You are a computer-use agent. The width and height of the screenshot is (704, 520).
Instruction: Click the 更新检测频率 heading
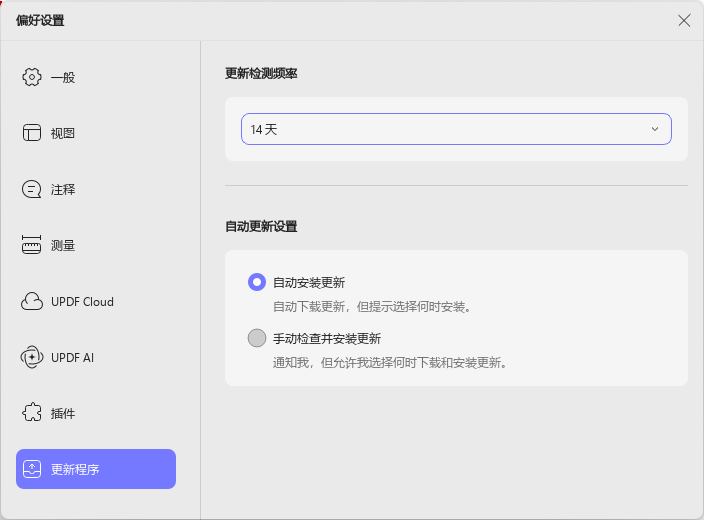(x=261, y=74)
